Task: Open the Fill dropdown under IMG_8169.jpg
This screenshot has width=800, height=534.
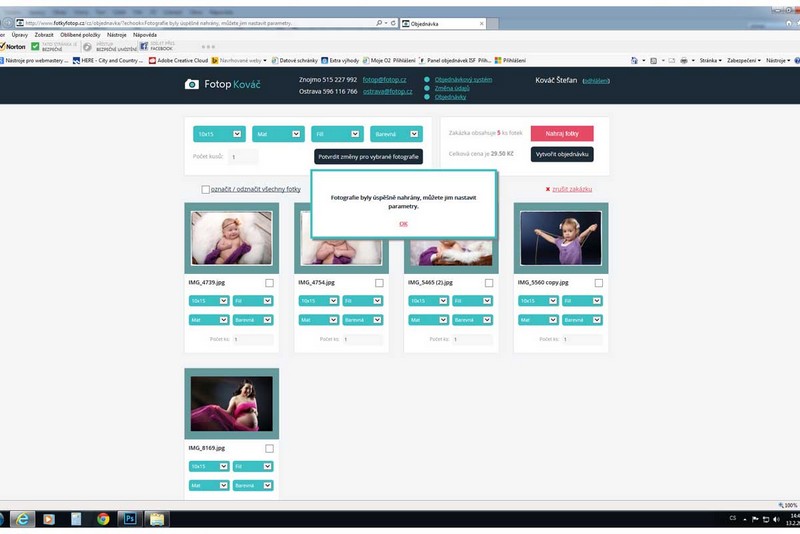Action: (x=254, y=466)
